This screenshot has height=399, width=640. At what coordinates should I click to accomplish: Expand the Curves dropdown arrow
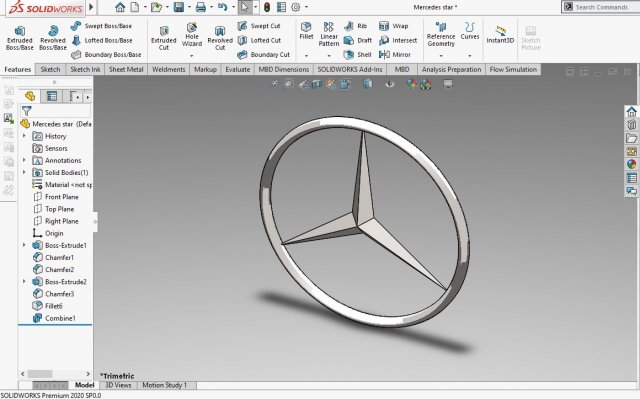click(470, 55)
